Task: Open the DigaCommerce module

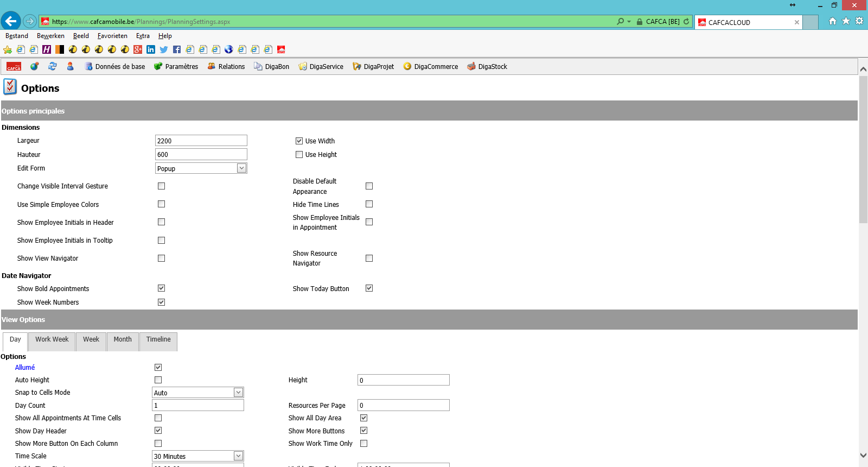Action: pos(431,66)
